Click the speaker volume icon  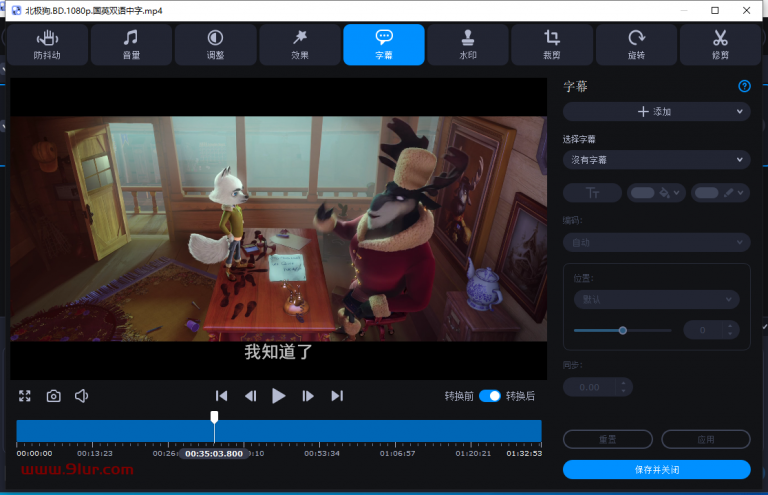[x=81, y=396]
